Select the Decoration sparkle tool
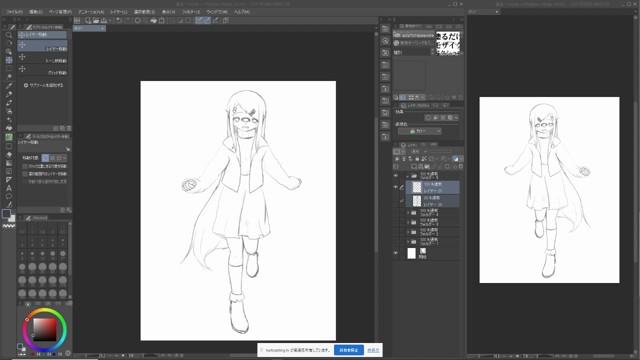 pyautogui.click(x=9, y=120)
